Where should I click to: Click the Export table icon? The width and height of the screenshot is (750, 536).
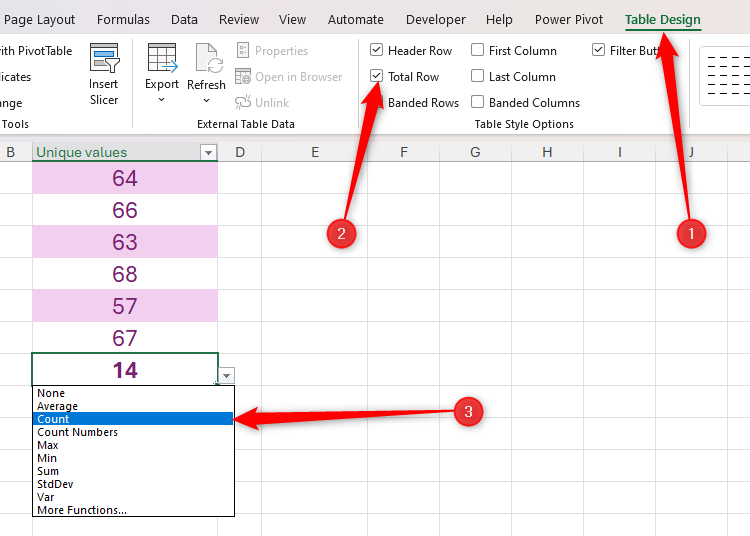tap(161, 59)
